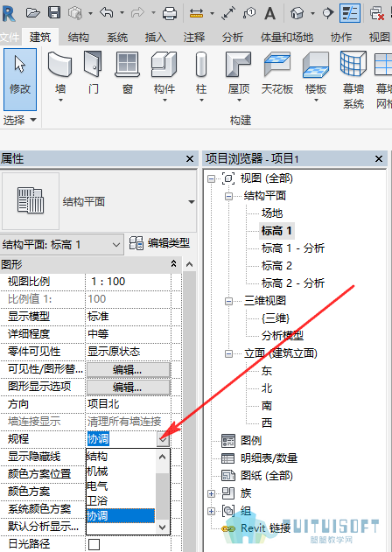Click the Redo arrow icon
Viewport: 392px width, 552px height.
coord(137,13)
